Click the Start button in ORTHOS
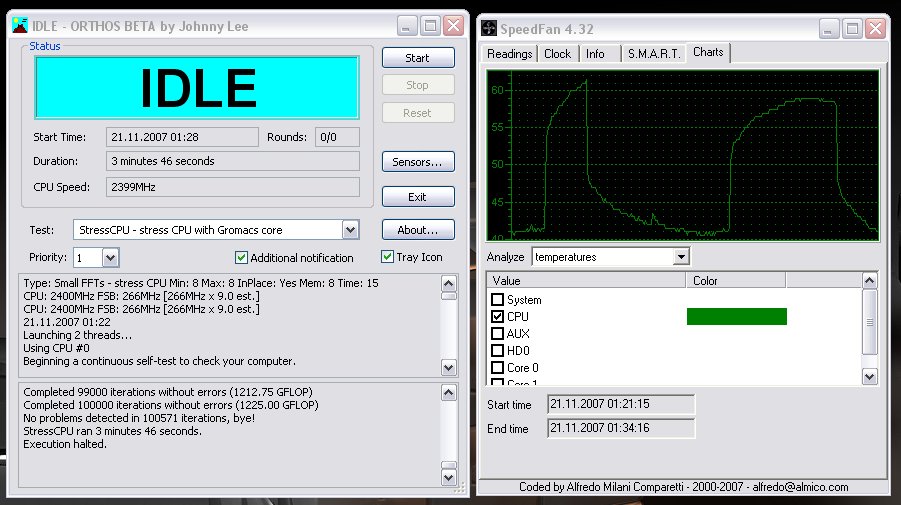The height and width of the screenshot is (505, 901). click(418, 57)
